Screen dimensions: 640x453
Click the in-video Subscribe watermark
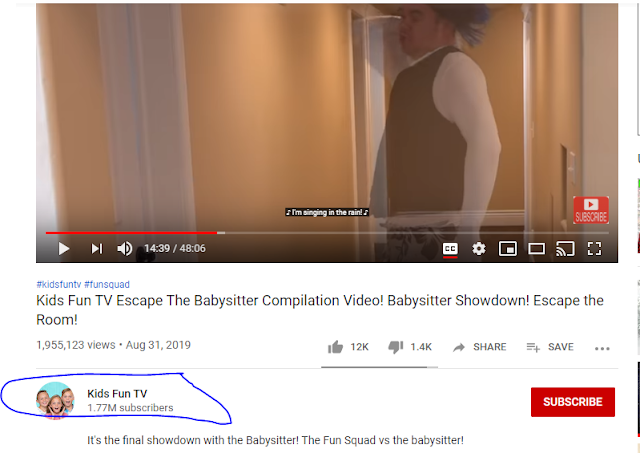coord(591,210)
